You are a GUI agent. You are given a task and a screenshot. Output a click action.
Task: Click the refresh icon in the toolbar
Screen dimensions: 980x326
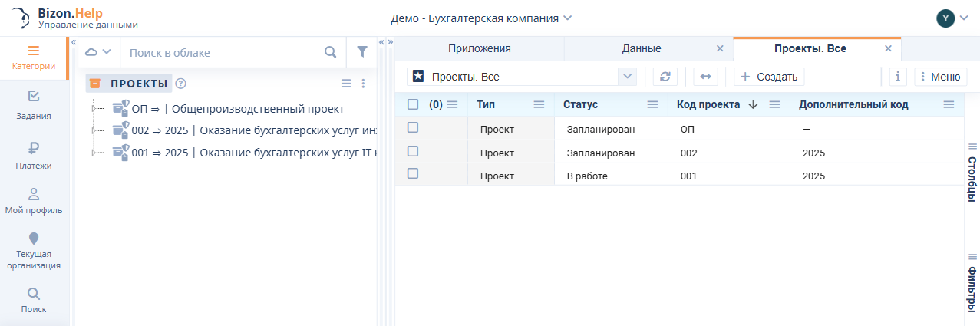[x=665, y=77]
